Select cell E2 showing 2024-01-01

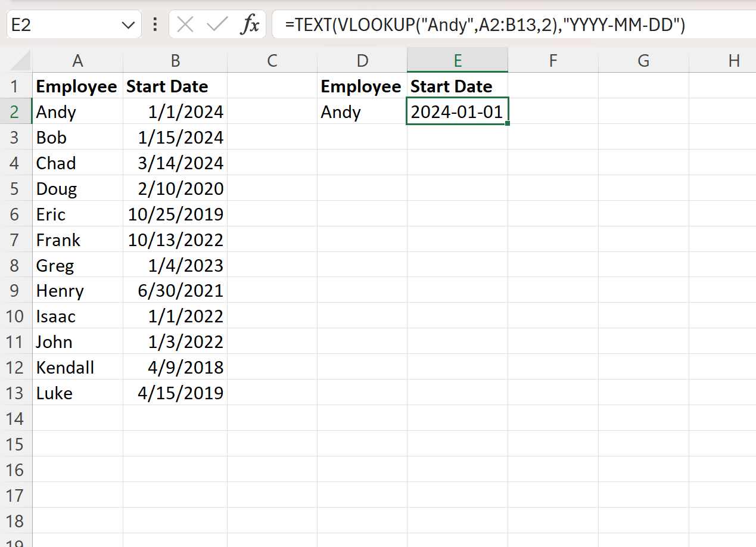pos(458,112)
